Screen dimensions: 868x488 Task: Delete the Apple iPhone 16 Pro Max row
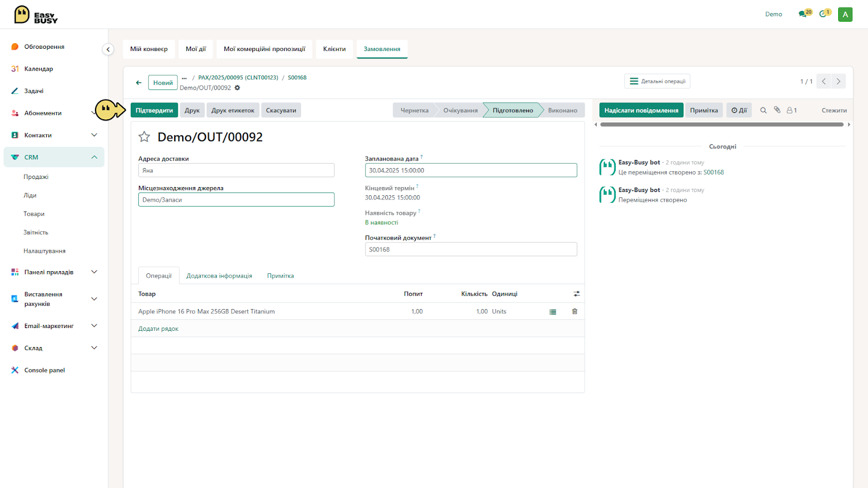575,311
